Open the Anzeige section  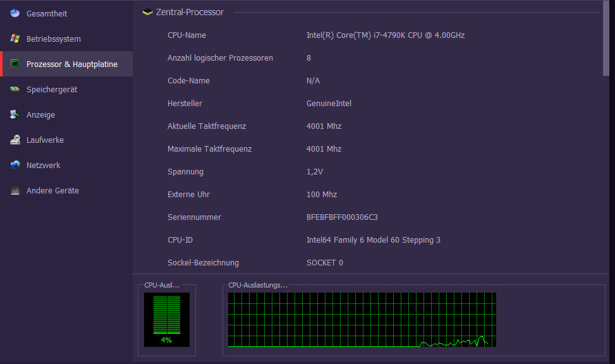[x=66, y=114]
